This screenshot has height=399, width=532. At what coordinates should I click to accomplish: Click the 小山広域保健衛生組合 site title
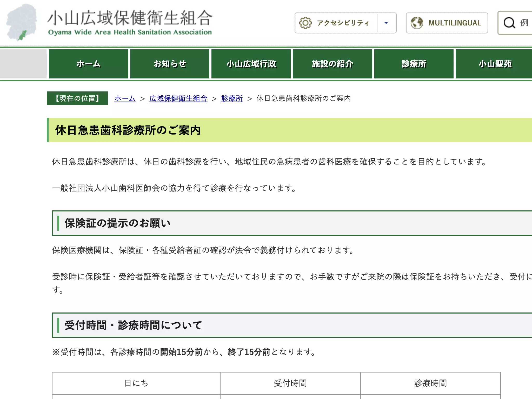[x=130, y=18]
